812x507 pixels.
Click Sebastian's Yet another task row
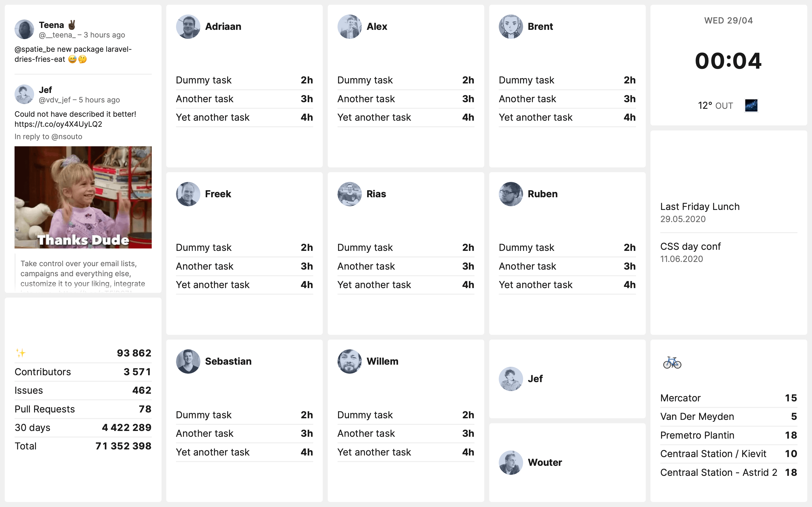click(244, 452)
